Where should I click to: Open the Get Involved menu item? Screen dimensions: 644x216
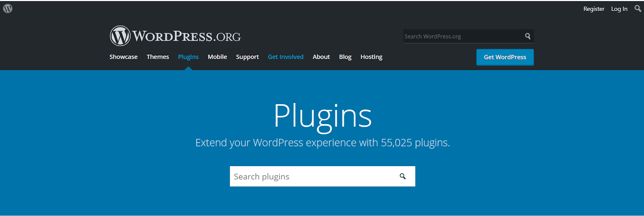point(286,57)
